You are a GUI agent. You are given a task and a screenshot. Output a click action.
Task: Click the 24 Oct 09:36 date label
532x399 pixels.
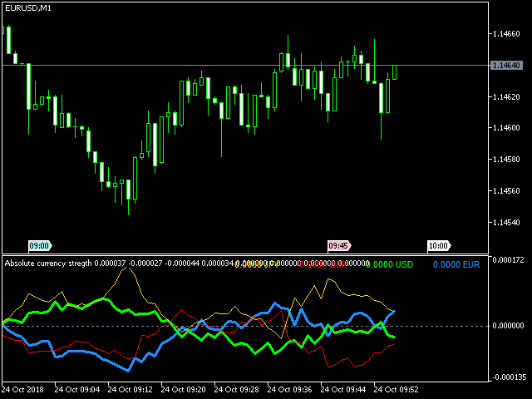point(293,389)
